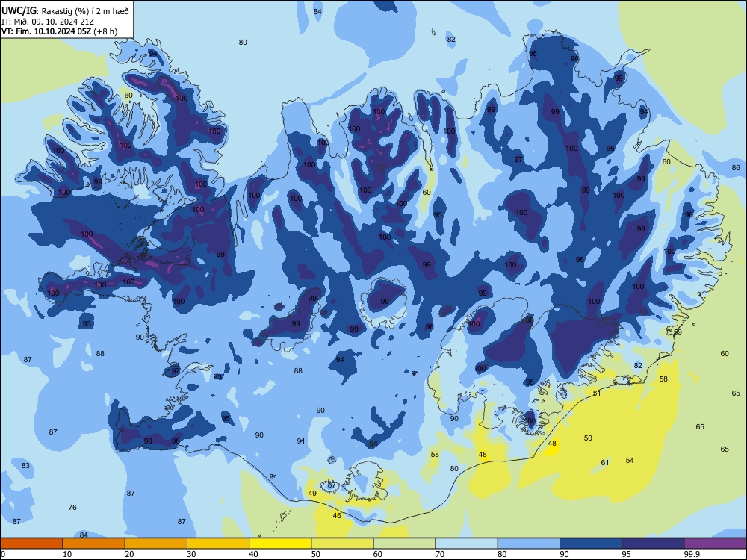Select the 86 humidity value on the map

[x=736, y=167]
